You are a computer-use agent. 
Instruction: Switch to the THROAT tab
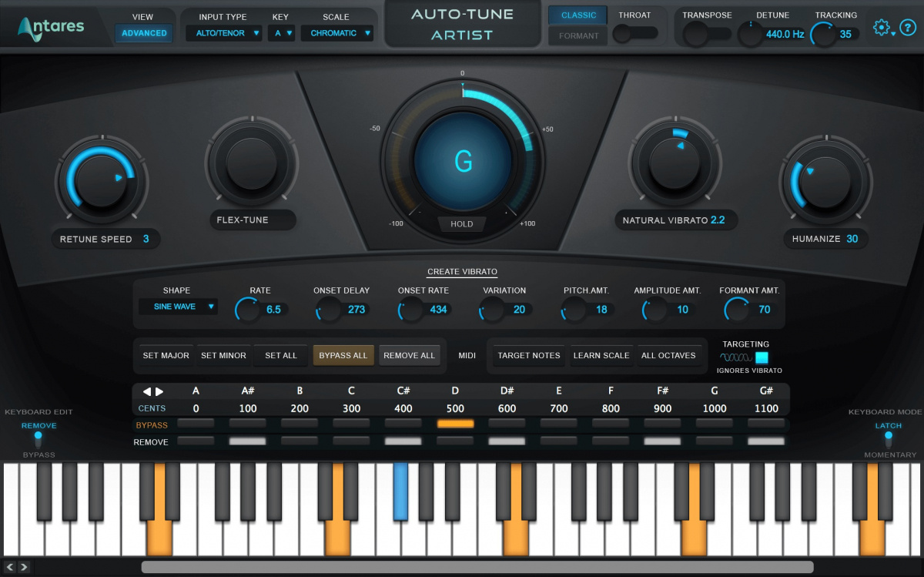click(x=636, y=15)
